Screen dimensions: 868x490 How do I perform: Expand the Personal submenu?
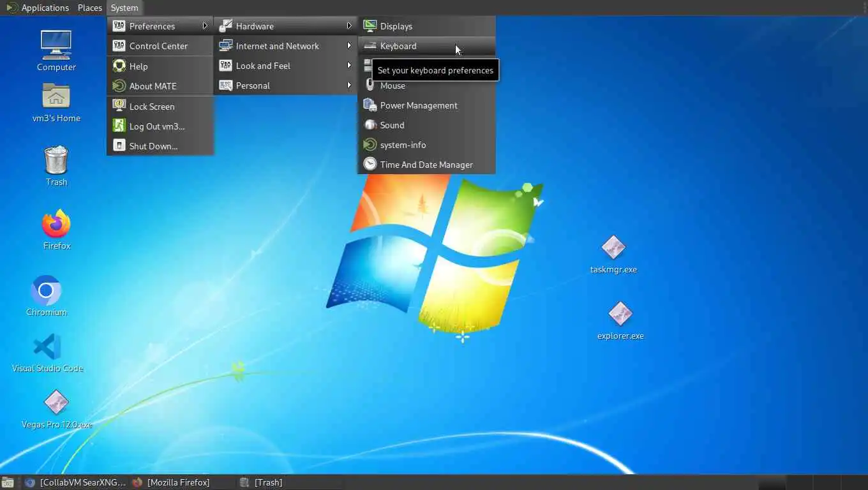(x=285, y=85)
